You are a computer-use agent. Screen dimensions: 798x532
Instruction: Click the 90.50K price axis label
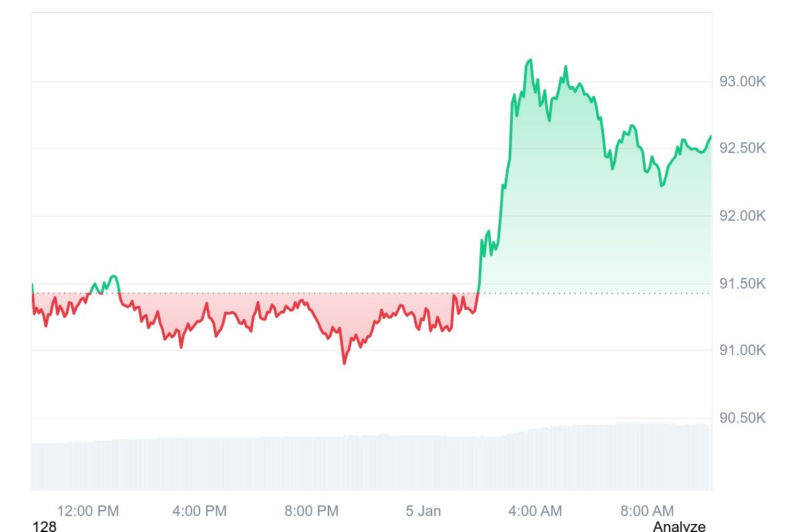pyautogui.click(x=742, y=418)
